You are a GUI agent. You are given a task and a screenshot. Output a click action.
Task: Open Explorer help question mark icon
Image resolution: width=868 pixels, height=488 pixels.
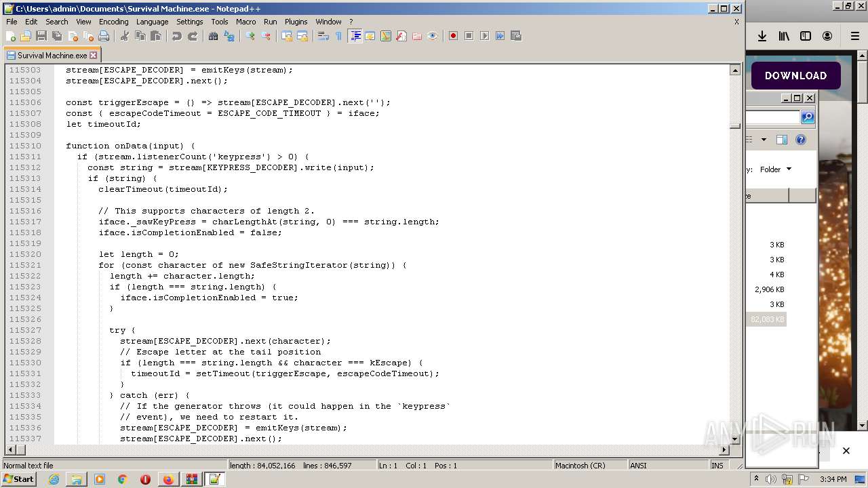tap(801, 140)
